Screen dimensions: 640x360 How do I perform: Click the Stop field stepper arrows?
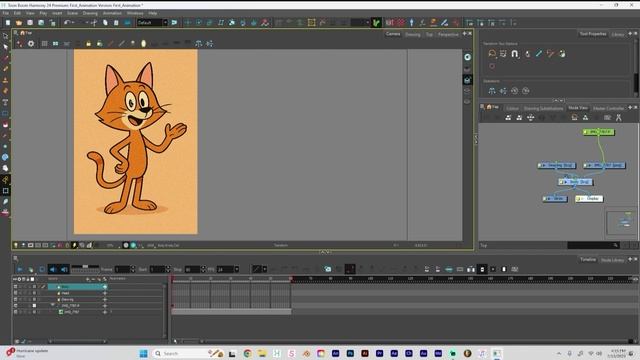[203, 269]
